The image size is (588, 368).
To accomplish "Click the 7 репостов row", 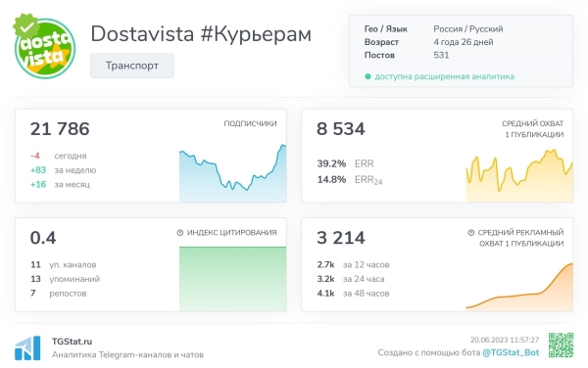I will tap(59, 293).
